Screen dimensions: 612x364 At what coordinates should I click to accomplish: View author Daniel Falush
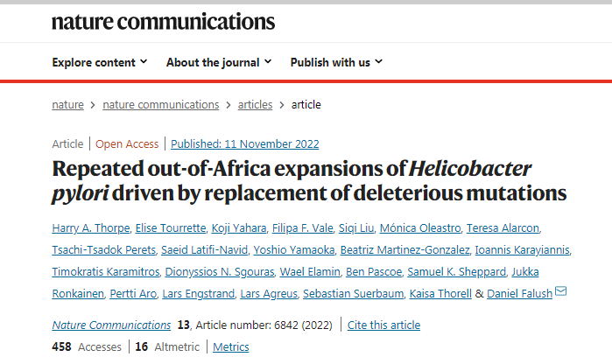tap(520, 294)
